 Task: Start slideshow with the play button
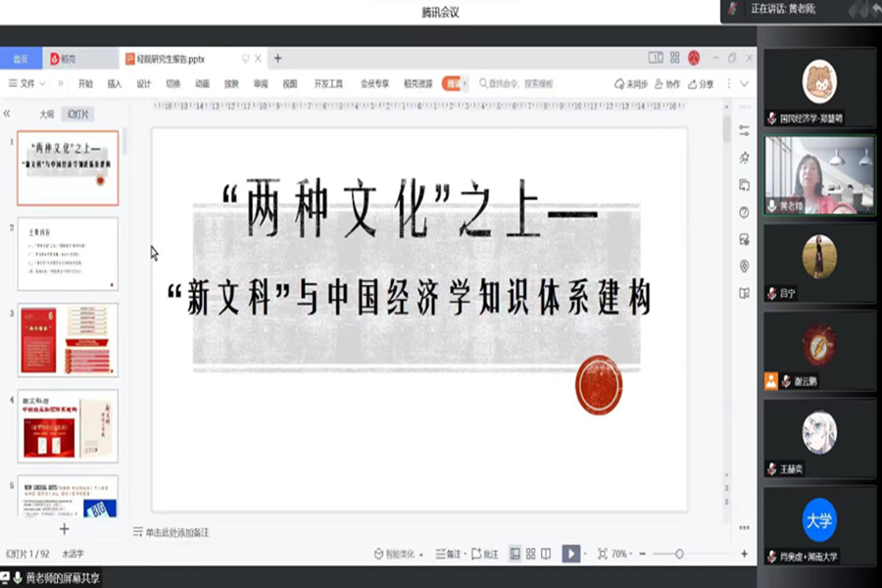tap(570, 554)
